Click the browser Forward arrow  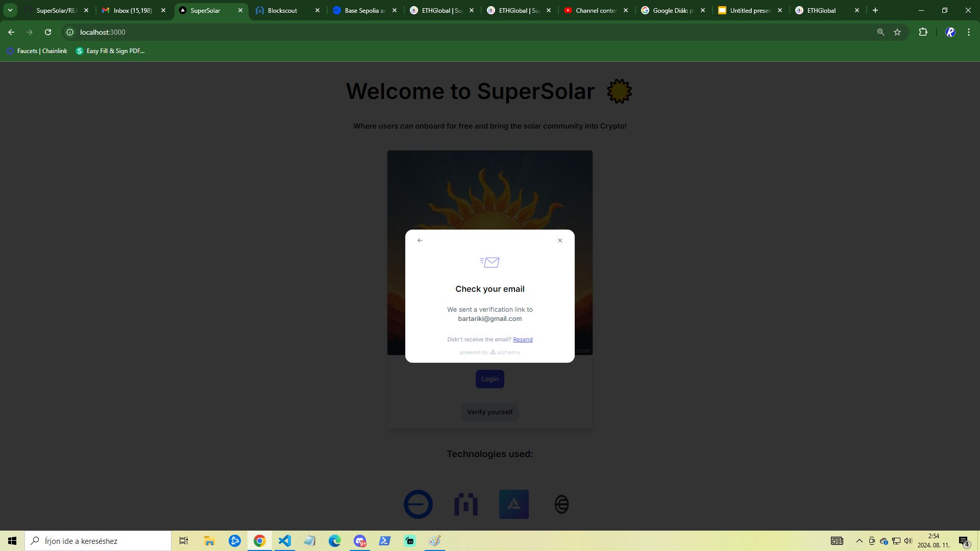coord(30,32)
